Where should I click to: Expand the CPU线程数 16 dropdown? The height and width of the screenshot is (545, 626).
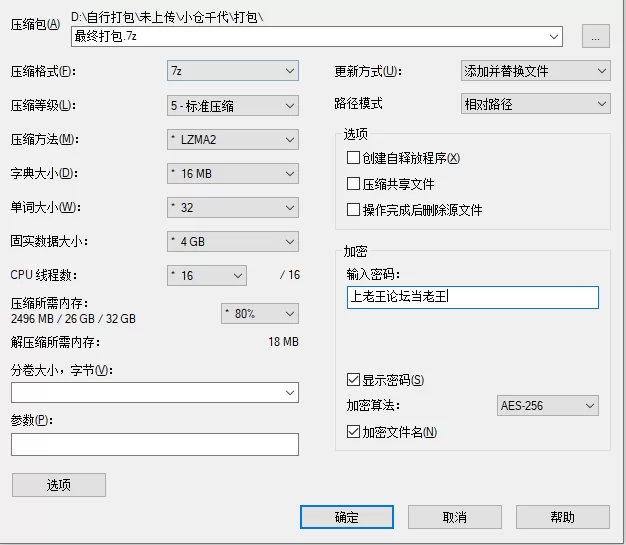click(x=207, y=275)
